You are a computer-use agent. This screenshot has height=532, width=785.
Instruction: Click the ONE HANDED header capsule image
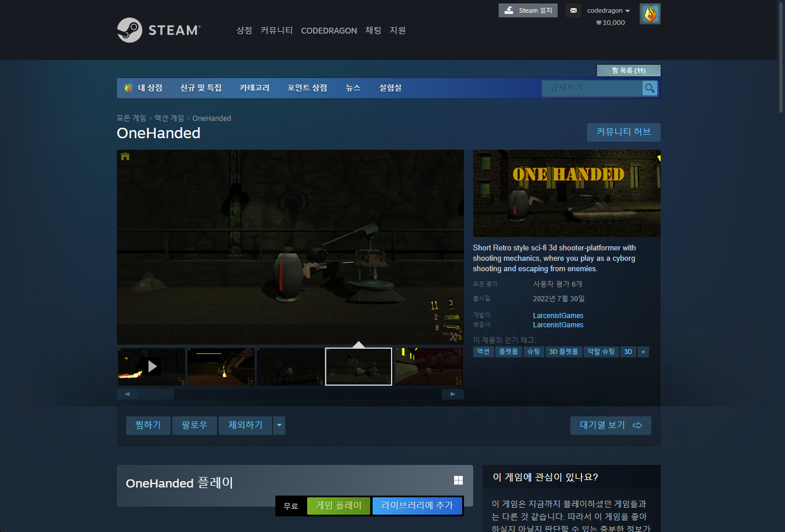coord(567,194)
